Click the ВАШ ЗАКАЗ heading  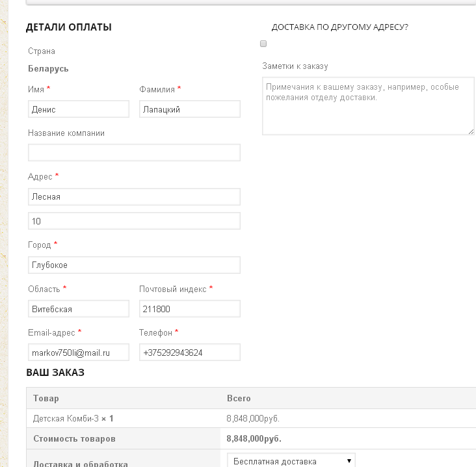55,373
